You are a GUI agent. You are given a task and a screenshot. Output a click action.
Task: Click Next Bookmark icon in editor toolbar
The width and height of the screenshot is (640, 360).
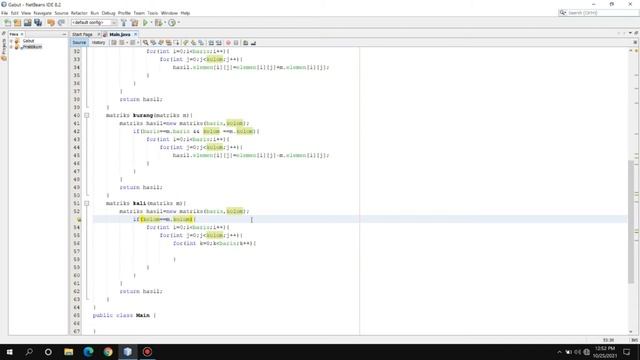[193, 42]
